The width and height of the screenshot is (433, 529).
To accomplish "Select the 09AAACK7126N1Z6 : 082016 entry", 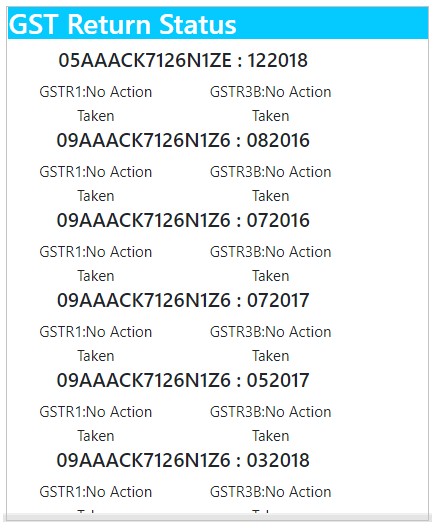I will (183, 140).
